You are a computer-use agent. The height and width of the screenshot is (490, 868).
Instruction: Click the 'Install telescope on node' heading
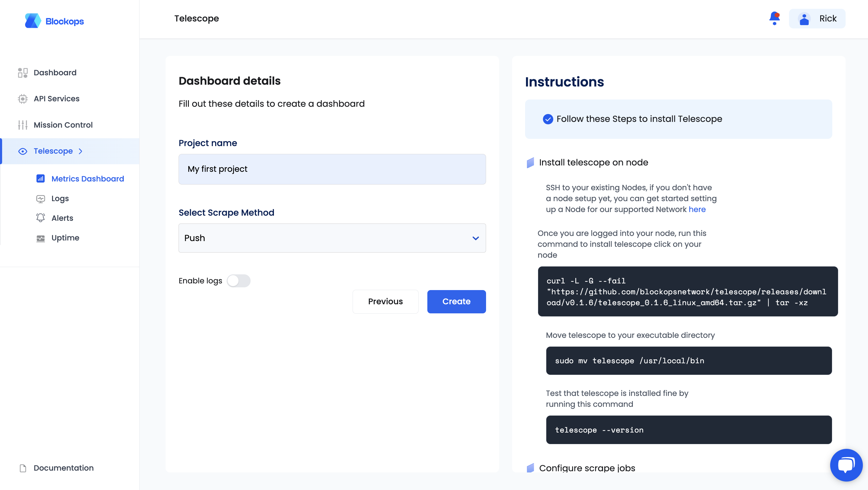593,163
